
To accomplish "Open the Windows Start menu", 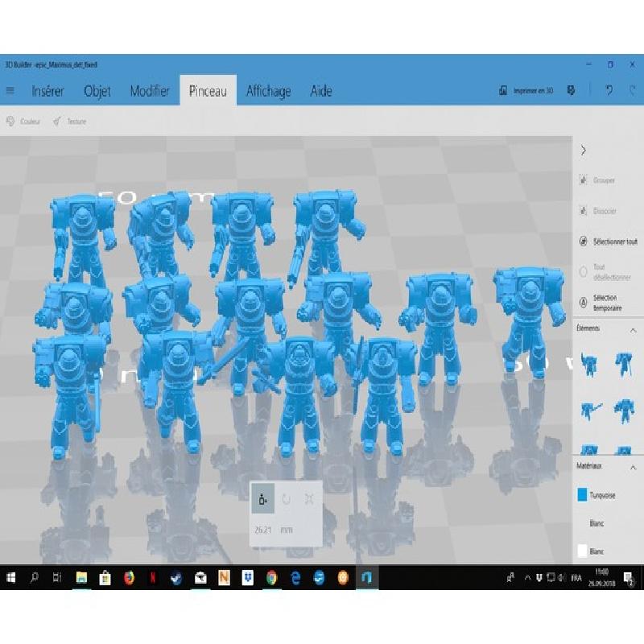I will click(x=10, y=578).
